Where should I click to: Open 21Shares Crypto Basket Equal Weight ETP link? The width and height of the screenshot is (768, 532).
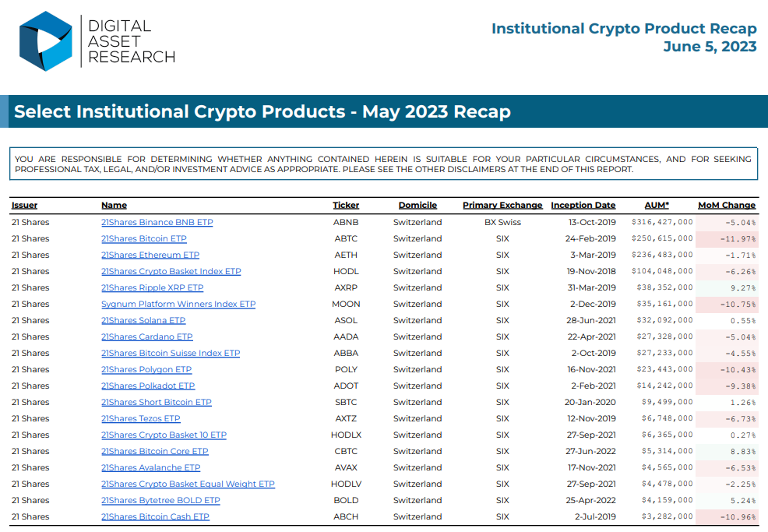click(188, 484)
